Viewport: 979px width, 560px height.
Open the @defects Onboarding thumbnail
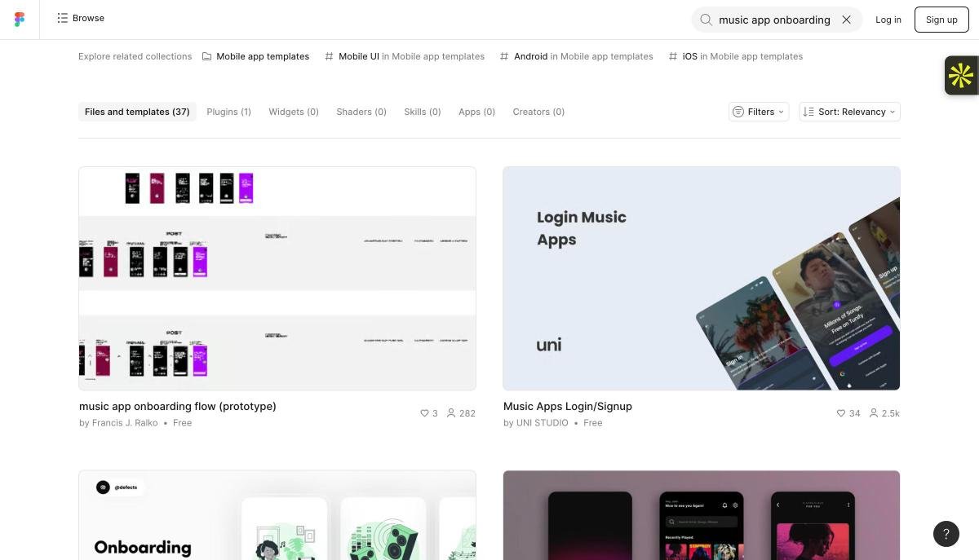click(x=277, y=515)
